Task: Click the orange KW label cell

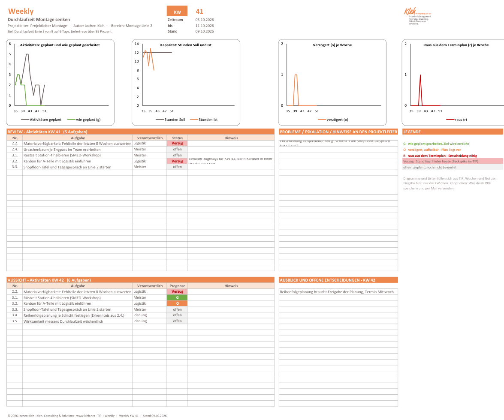Action: (x=177, y=12)
